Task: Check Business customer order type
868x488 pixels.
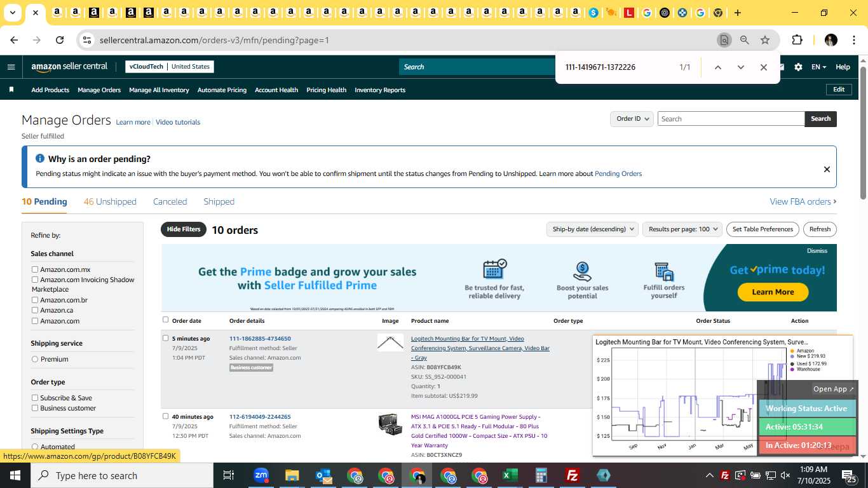Action: [x=35, y=408]
